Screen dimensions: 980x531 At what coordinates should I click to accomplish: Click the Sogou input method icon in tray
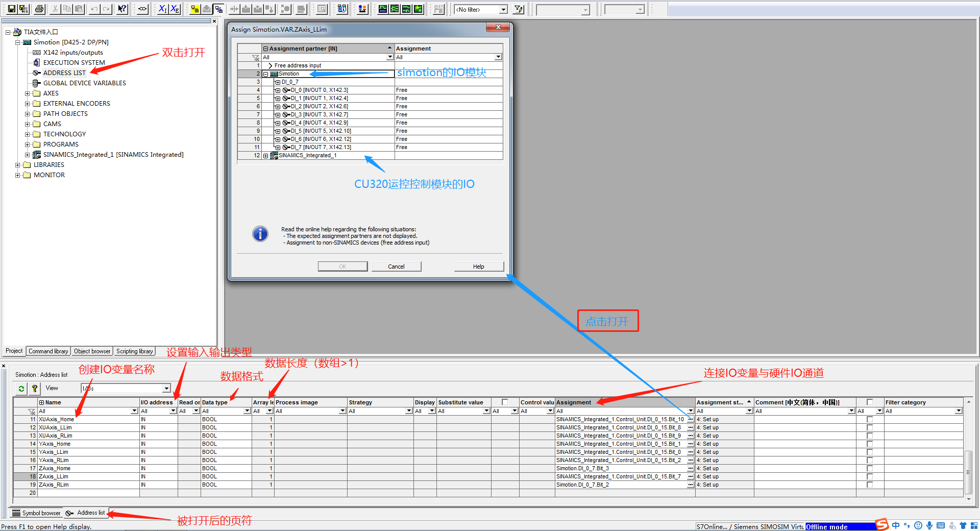(x=881, y=525)
